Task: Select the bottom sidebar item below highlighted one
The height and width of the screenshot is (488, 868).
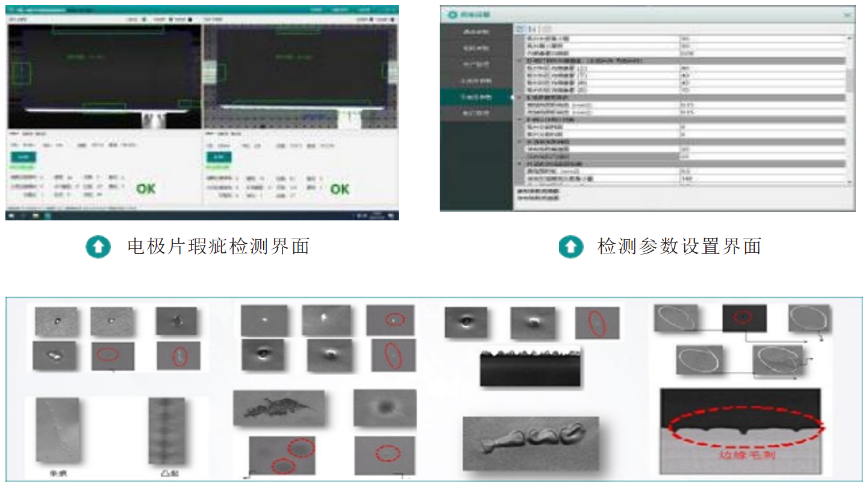Action: coord(476,113)
